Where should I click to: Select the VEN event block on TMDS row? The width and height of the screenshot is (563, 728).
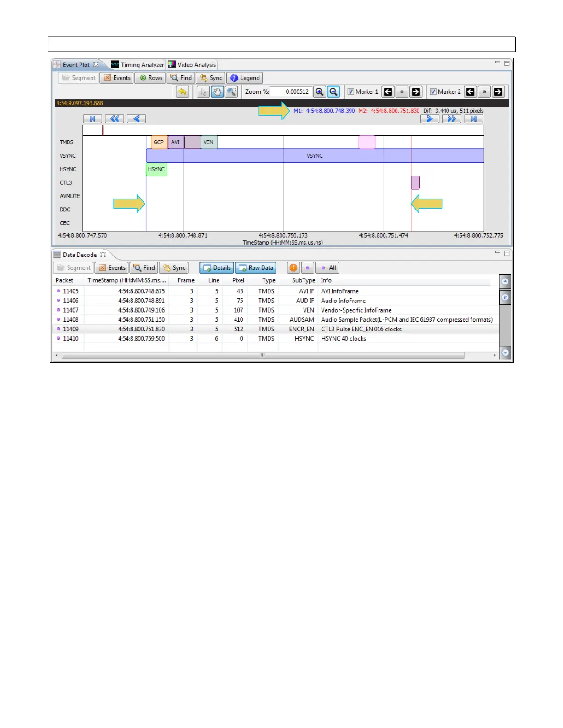[209, 142]
